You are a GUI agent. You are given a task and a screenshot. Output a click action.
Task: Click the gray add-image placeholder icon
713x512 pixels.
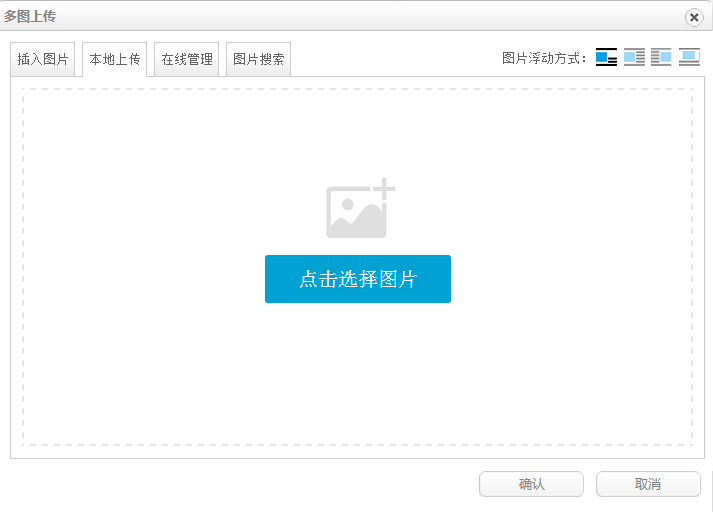[361, 208]
